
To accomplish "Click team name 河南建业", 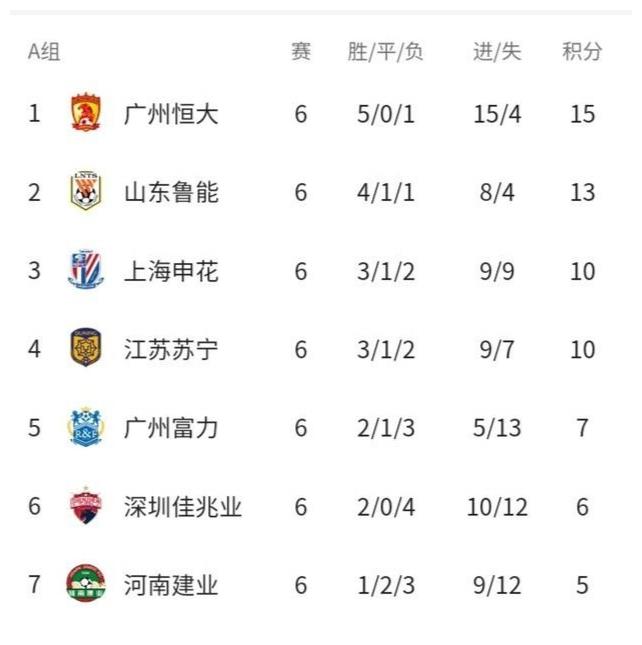I will [171, 585].
